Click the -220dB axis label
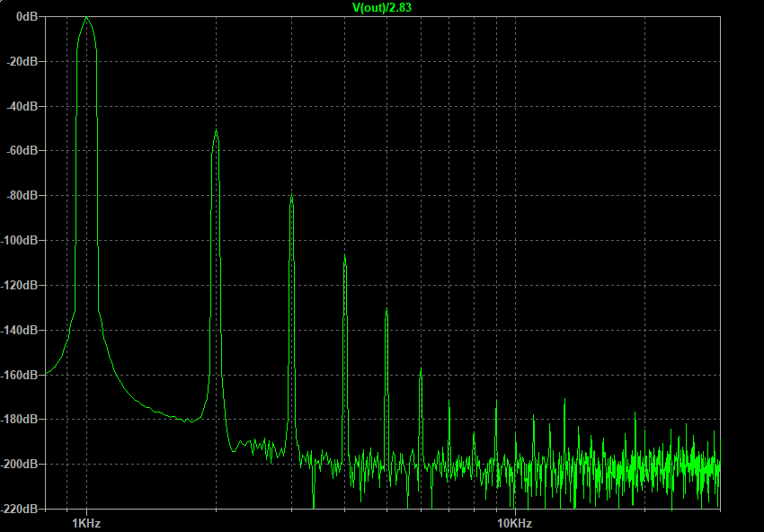This screenshot has height=532, width=764. point(20,509)
